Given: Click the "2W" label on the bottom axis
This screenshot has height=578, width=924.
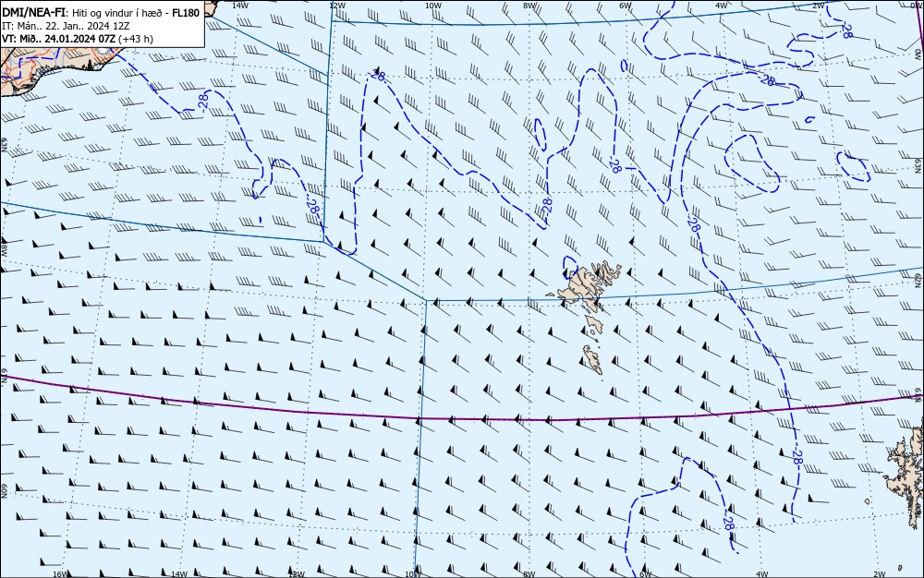Looking at the screenshot, I should pos(880,574).
